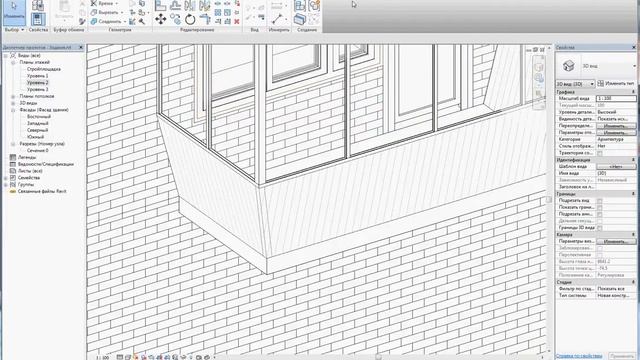Image resolution: width=640 pixels, height=360 pixels.
Task: Click the Create assembly box icon in Создание
Action: (300, 19)
